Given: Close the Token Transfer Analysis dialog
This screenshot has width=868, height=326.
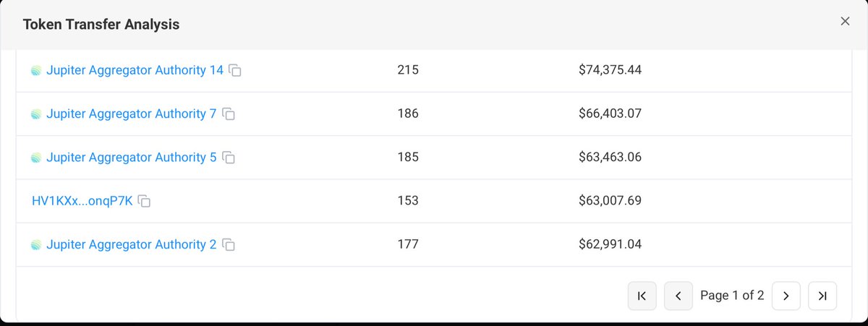Looking at the screenshot, I should click(x=845, y=22).
